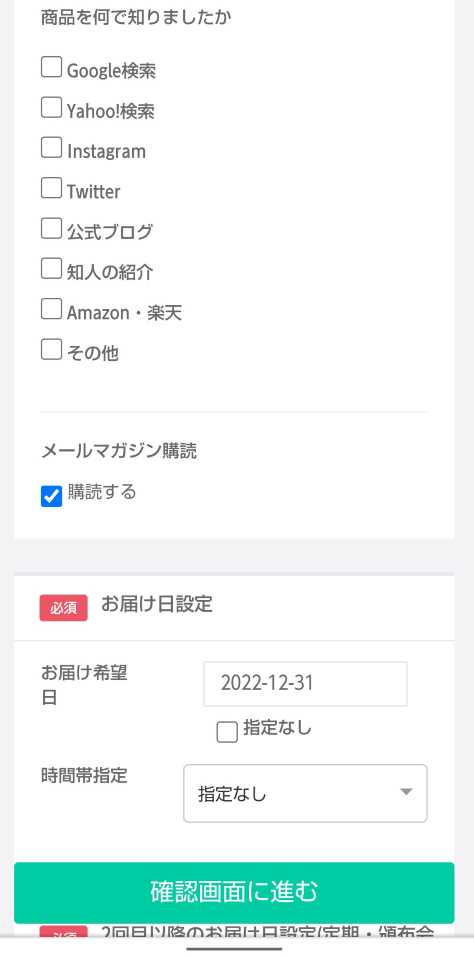This screenshot has width=474, height=958.
Task: Tap the bottom home gesture bar
Action: pyautogui.click(x=235, y=949)
